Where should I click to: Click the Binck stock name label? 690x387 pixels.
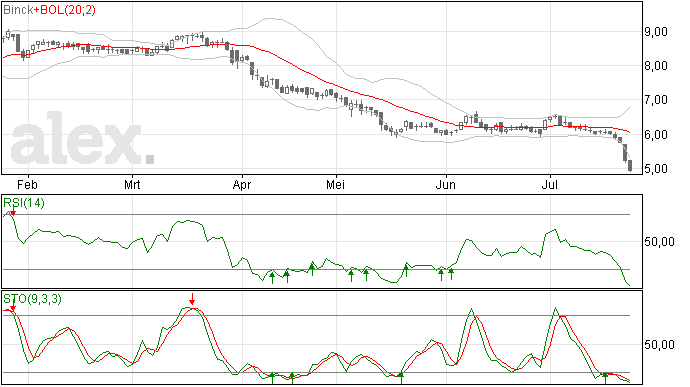(x=18, y=10)
